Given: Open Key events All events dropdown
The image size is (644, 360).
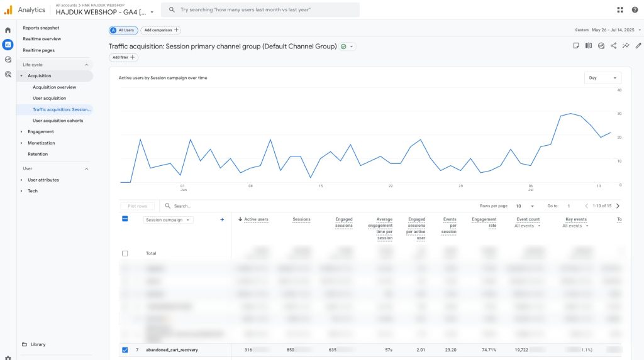Looking at the screenshot, I should click(x=575, y=226).
